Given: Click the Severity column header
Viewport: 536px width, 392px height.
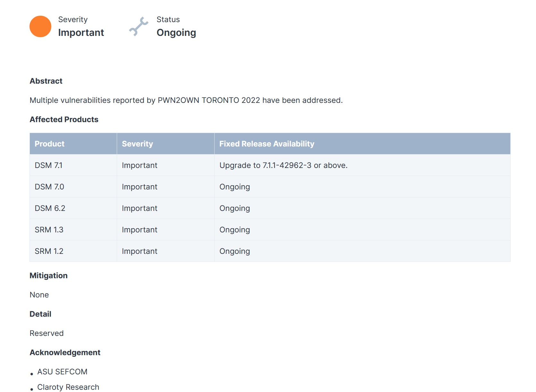Looking at the screenshot, I should click(137, 144).
